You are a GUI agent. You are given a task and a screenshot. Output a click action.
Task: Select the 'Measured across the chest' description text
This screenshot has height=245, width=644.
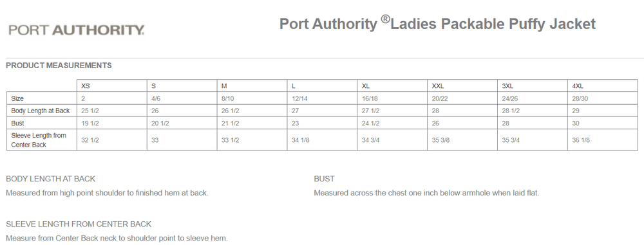[x=426, y=193]
